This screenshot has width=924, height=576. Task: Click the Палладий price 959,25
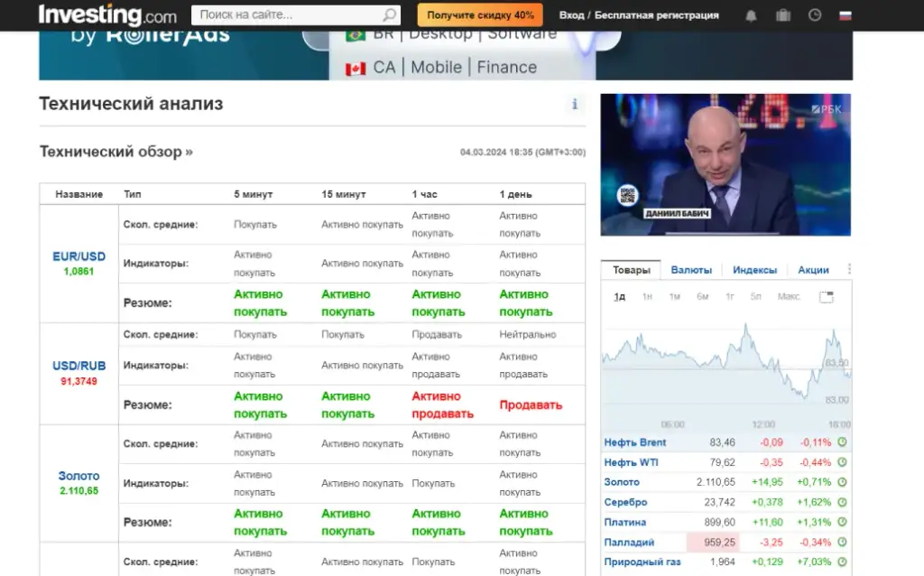coord(719,543)
